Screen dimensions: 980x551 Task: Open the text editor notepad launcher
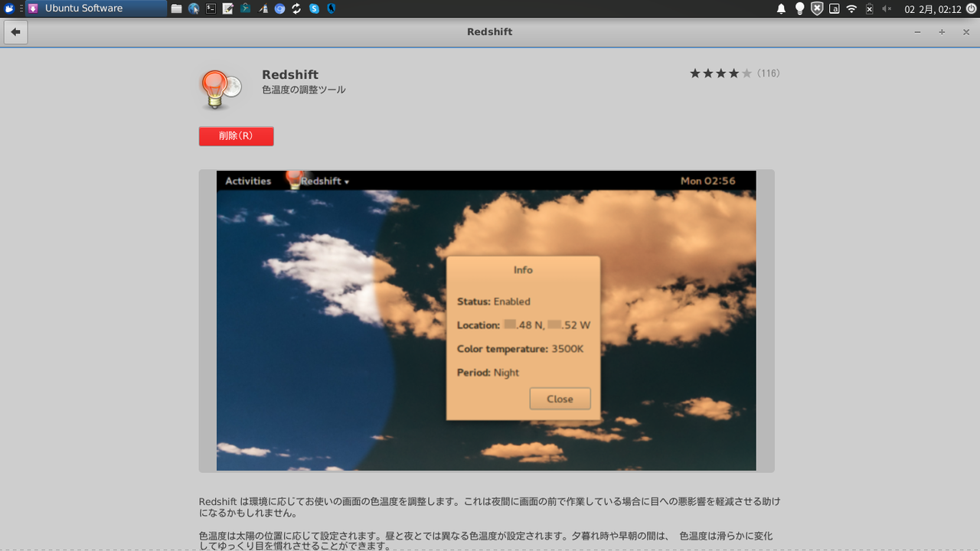coord(228,9)
